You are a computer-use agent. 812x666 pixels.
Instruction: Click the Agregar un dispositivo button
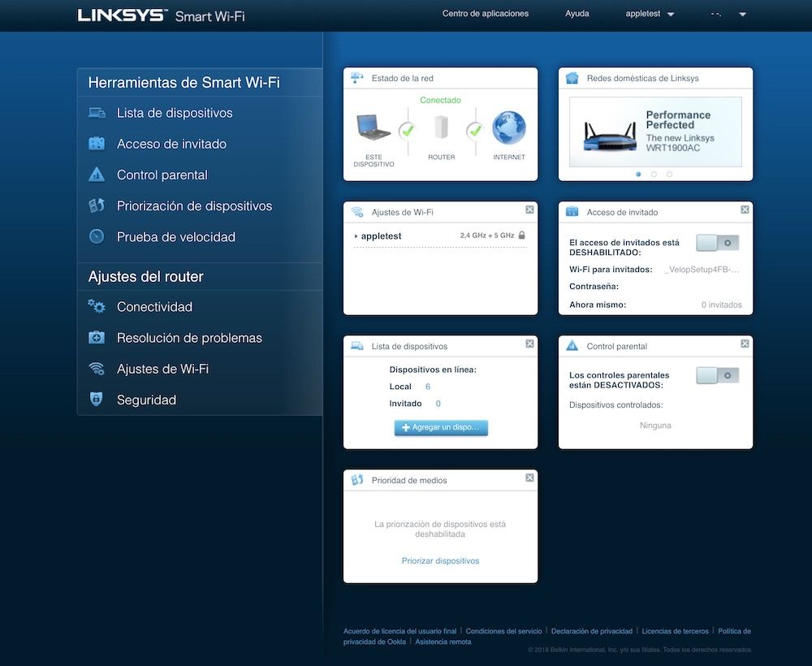pyautogui.click(x=441, y=427)
